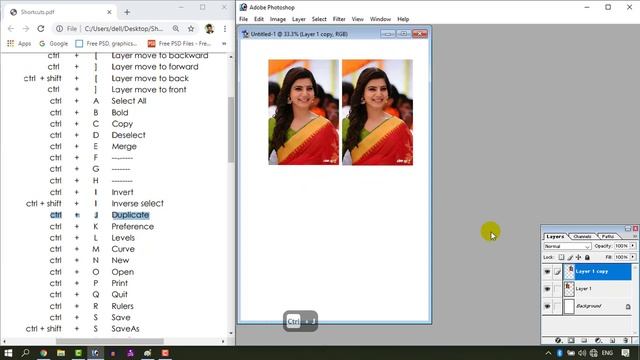640x360 pixels.
Task: Select the Background layer row
Action: pyautogui.click(x=597, y=306)
